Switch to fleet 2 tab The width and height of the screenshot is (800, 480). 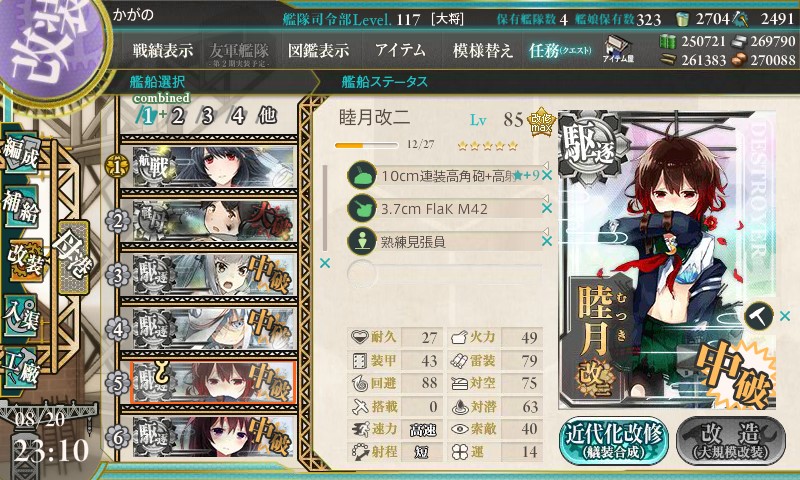(178, 116)
